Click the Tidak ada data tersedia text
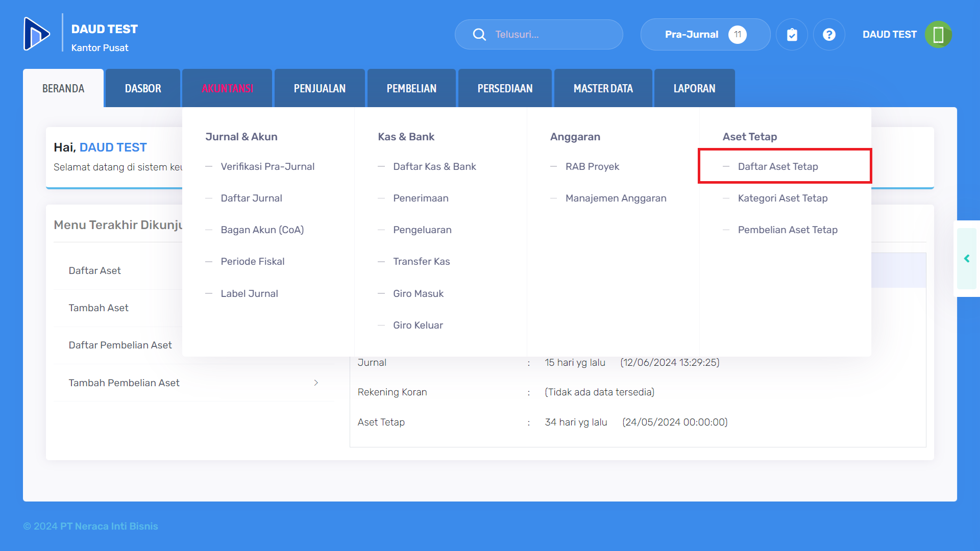This screenshot has width=980, height=551. pyautogui.click(x=599, y=392)
